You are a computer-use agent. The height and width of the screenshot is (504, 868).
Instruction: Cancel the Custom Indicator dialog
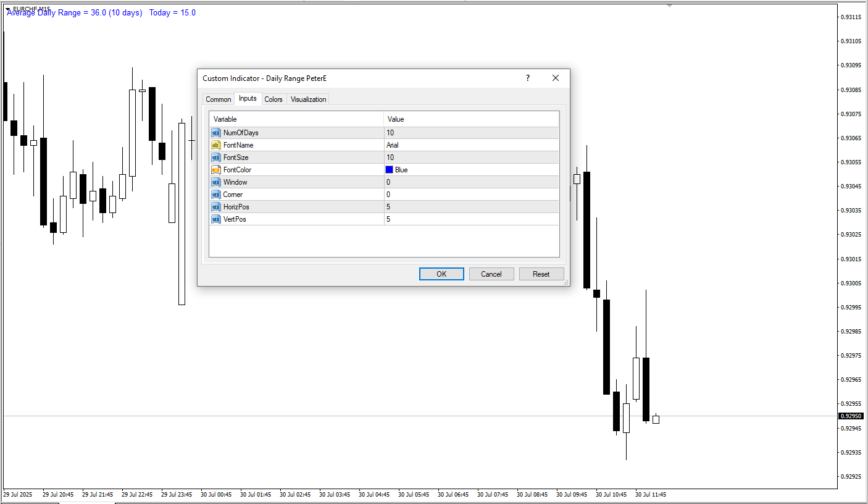coord(491,274)
